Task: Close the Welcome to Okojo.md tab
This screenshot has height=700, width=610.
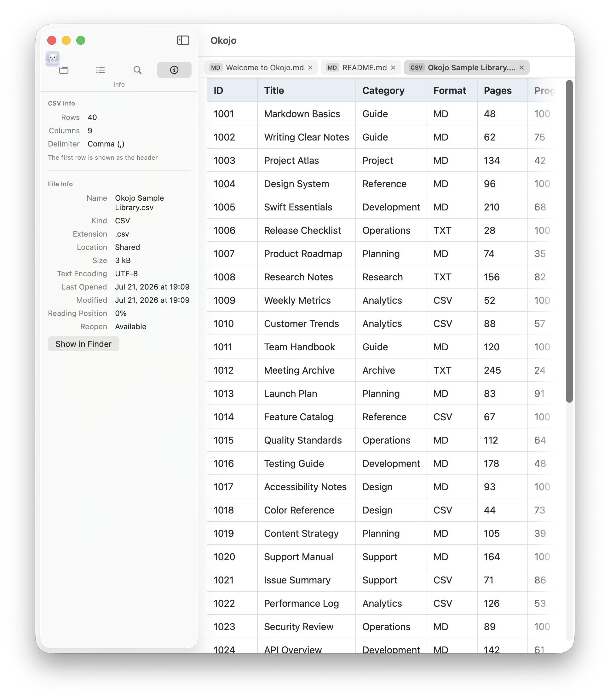Action: click(310, 68)
